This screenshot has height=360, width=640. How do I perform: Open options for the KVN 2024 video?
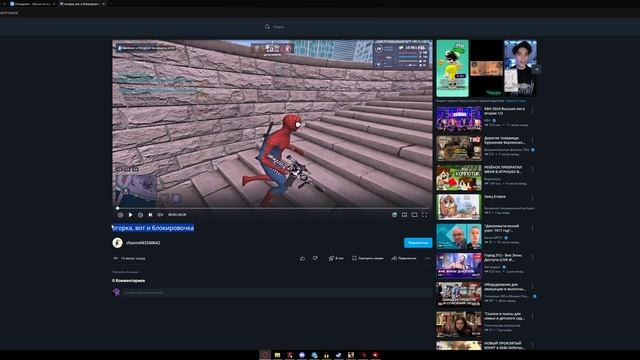click(x=533, y=110)
